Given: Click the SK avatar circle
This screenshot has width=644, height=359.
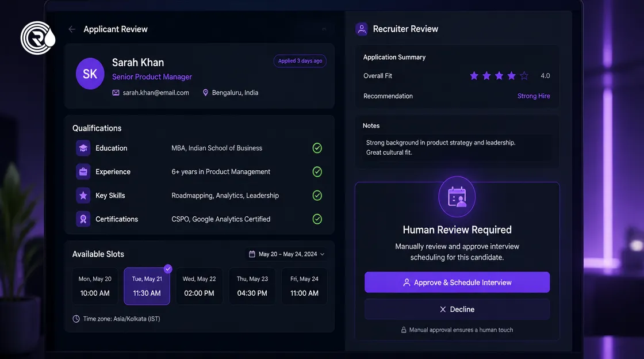Looking at the screenshot, I should click(90, 74).
